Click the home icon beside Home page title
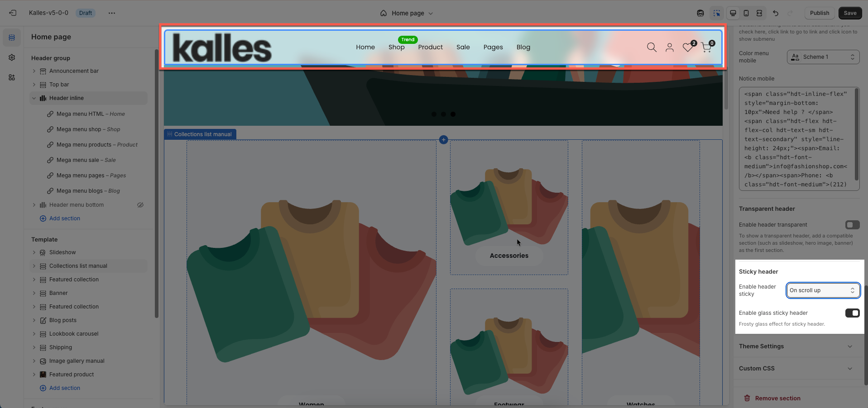Image resolution: width=868 pixels, height=408 pixels. click(384, 13)
